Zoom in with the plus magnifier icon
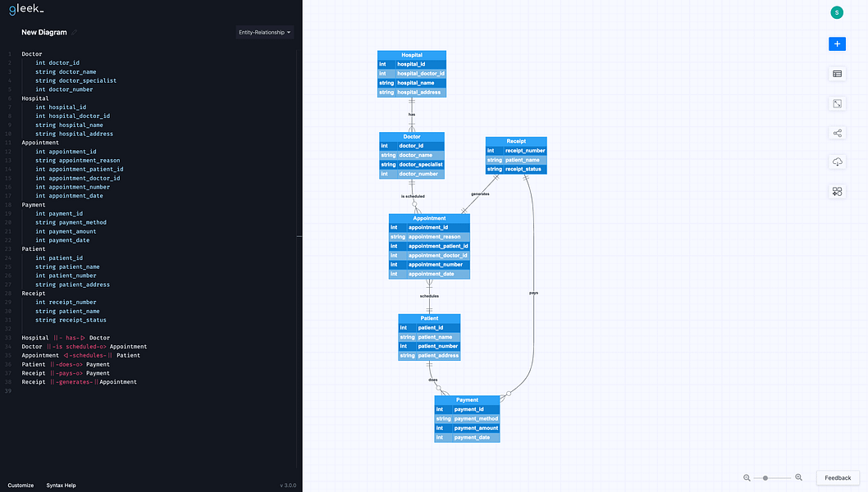The height and width of the screenshot is (492, 868). tap(798, 477)
